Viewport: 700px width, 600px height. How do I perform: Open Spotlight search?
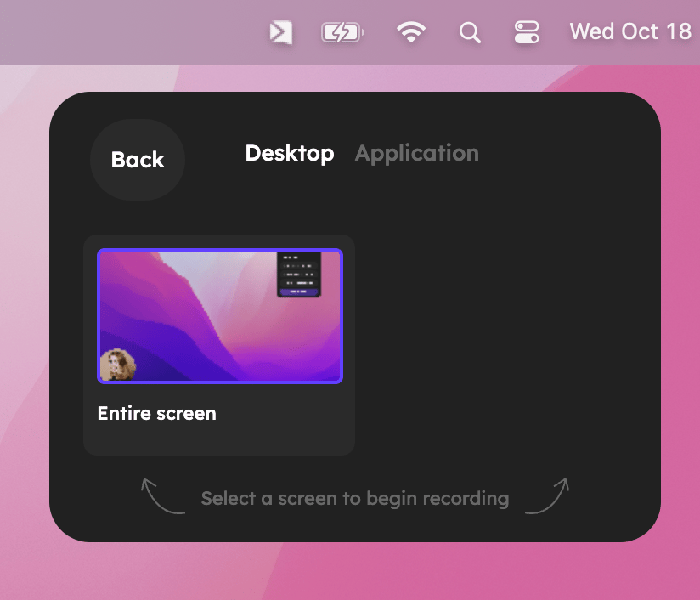[470, 32]
